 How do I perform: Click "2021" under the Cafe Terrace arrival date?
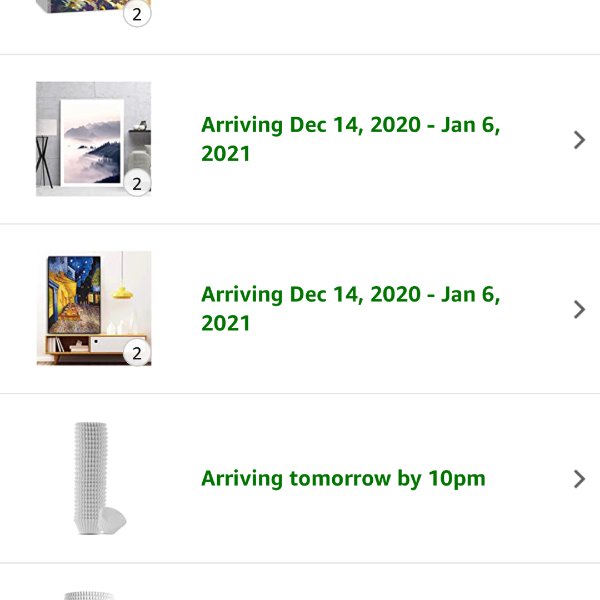click(x=225, y=323)
